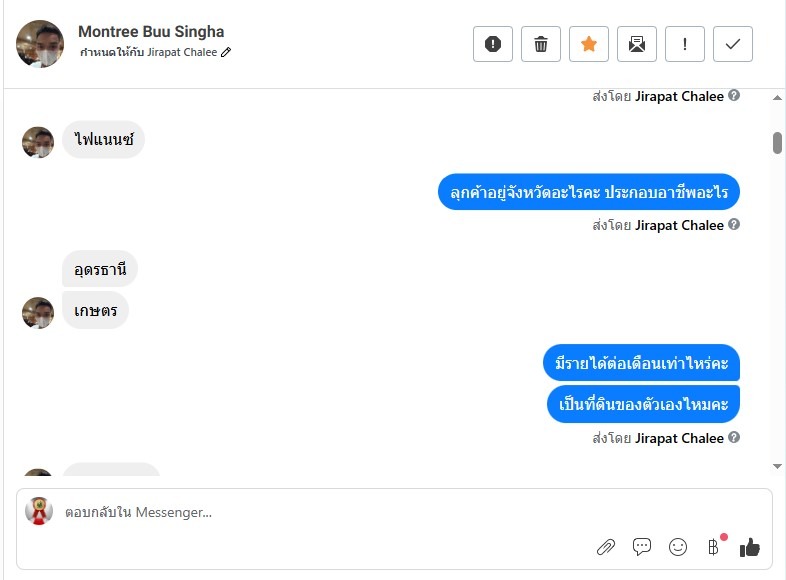Mark conversation done with the checkmark button
This screenshot has height=580, width=786.
tap(733, 44)
